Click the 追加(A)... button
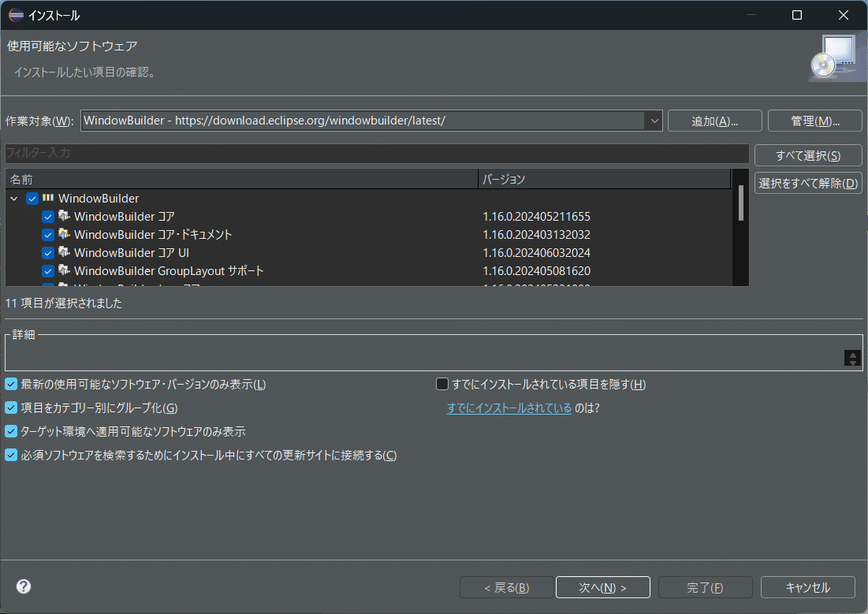The height and width of the screenshot is (614, 868). [x=714, y=121]
